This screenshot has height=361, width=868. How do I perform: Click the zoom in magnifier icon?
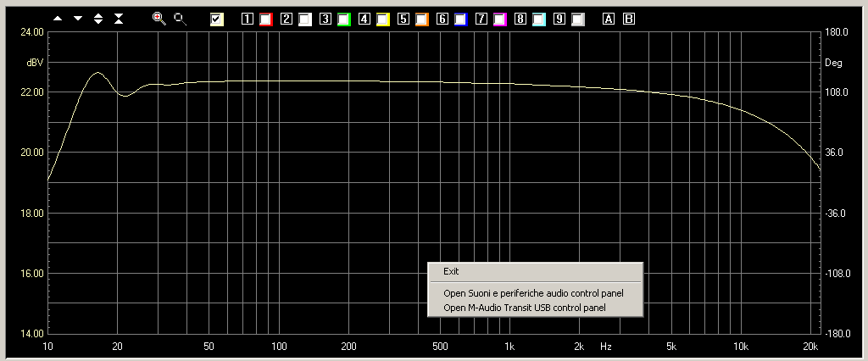[x=159, y=18]
